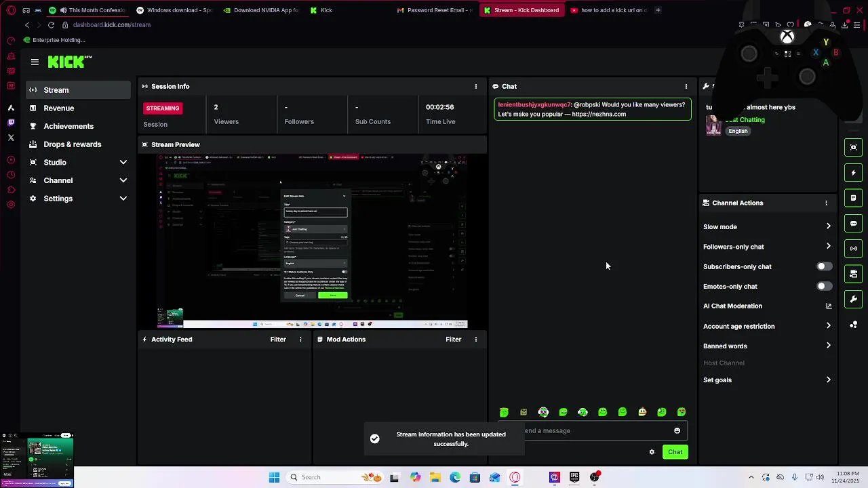
Task: Open Followers-only chat options arrow
Action: tap(829, 247)
